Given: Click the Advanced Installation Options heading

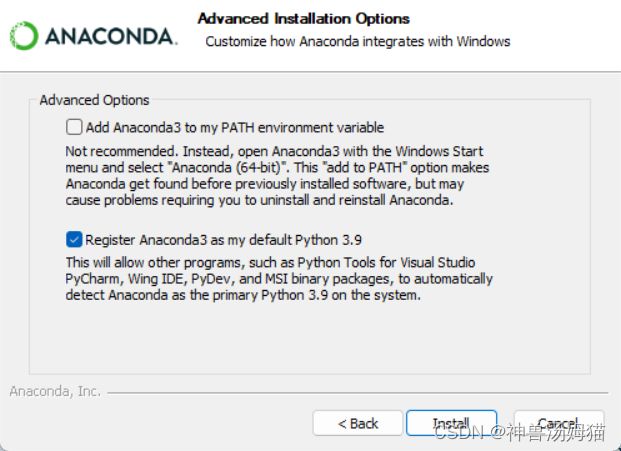Looking at the screenshot, I should [x=303, y=19].
